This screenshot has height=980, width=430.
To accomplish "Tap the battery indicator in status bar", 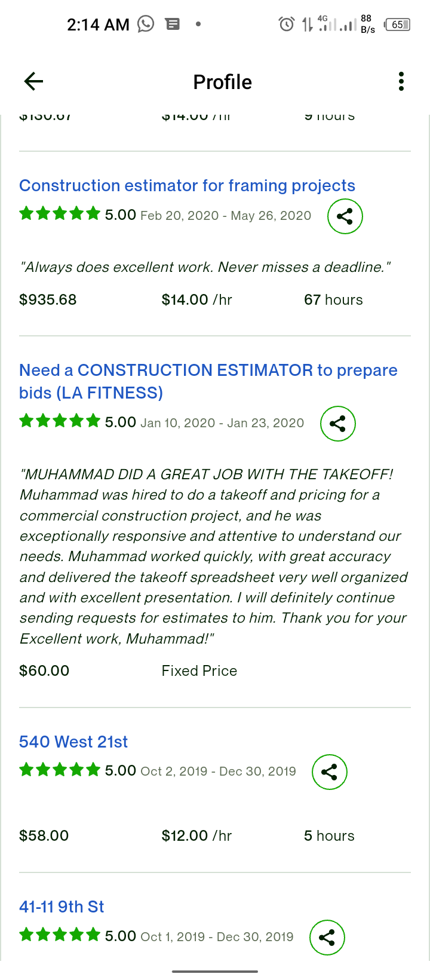I will pos(398,24).
